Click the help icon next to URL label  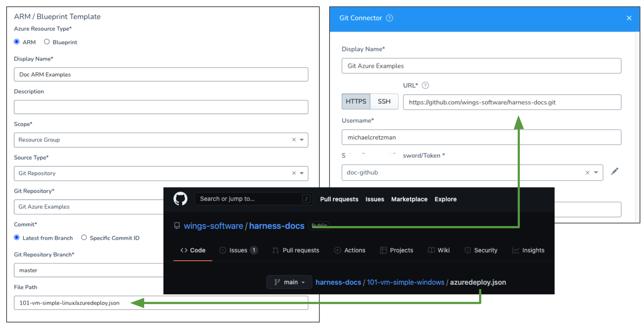(x=425, y=85)
